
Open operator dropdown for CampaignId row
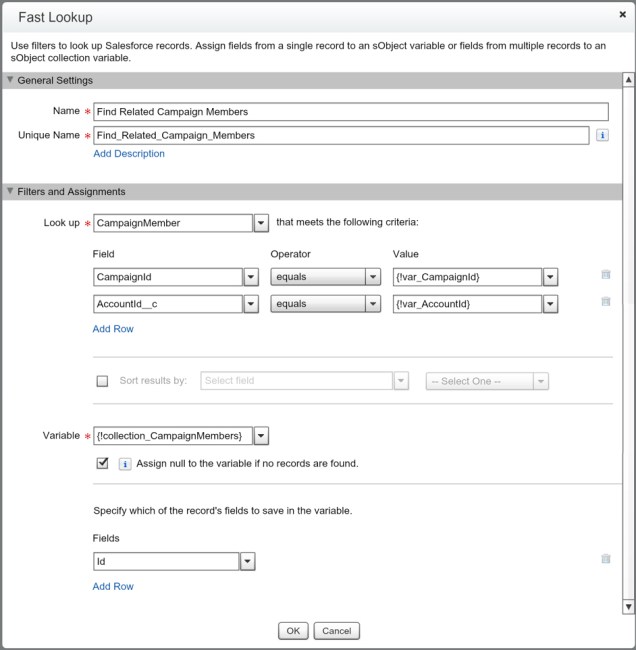tap(373, 277)
